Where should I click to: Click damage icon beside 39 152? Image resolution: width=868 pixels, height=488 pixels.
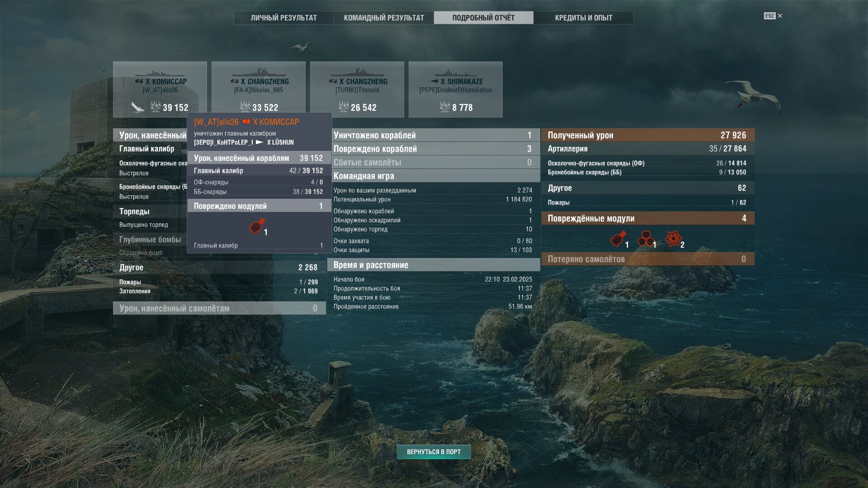(155, 107)
